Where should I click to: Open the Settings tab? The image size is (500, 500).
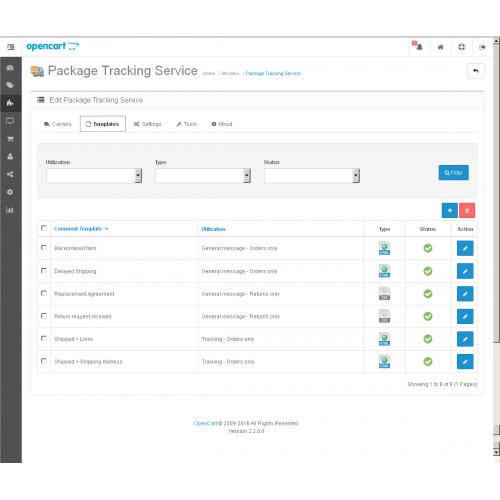point(148,124)
